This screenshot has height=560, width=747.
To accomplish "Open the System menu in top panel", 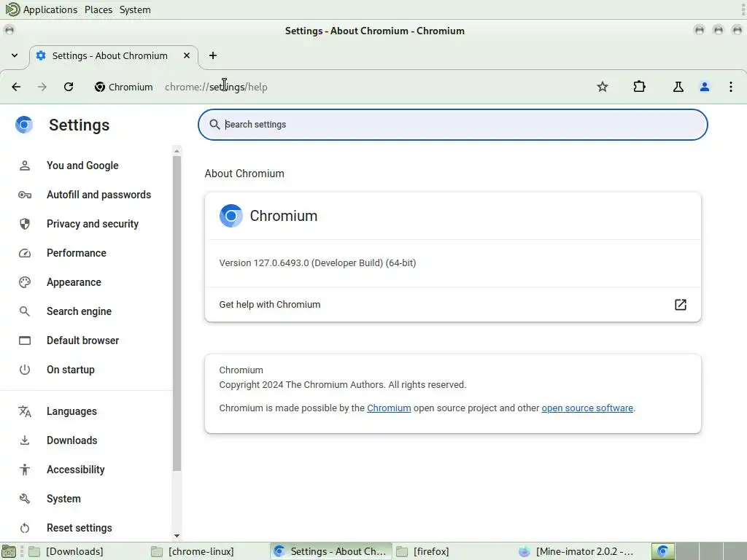I will pyautogui.click(x=135, y=9).
